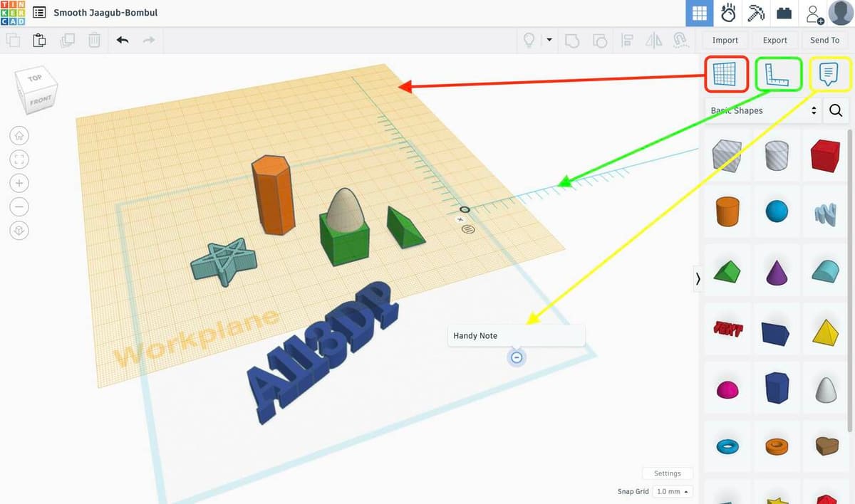
Task: Click the Export button
Action: click(x=775, y=40)
